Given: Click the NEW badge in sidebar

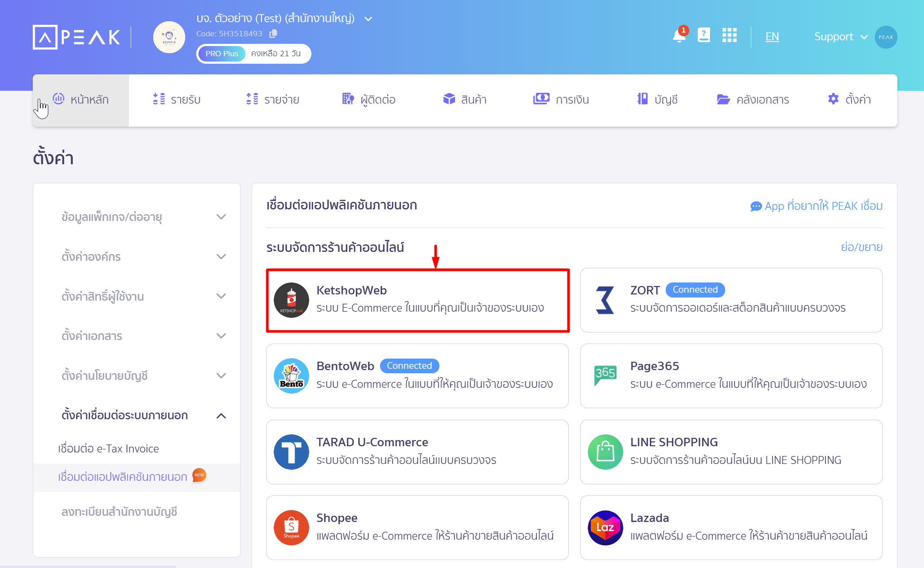Looking at the screenshot, I should click(199, 475).
